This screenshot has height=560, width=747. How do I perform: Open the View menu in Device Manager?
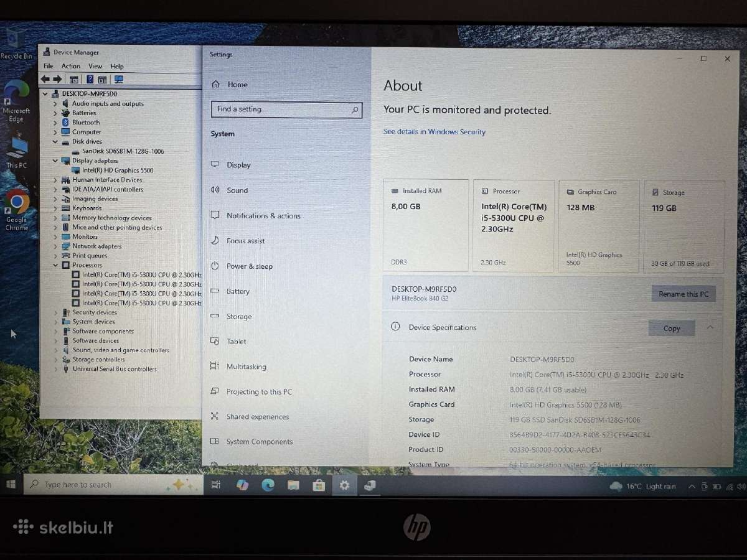point(95,66)
